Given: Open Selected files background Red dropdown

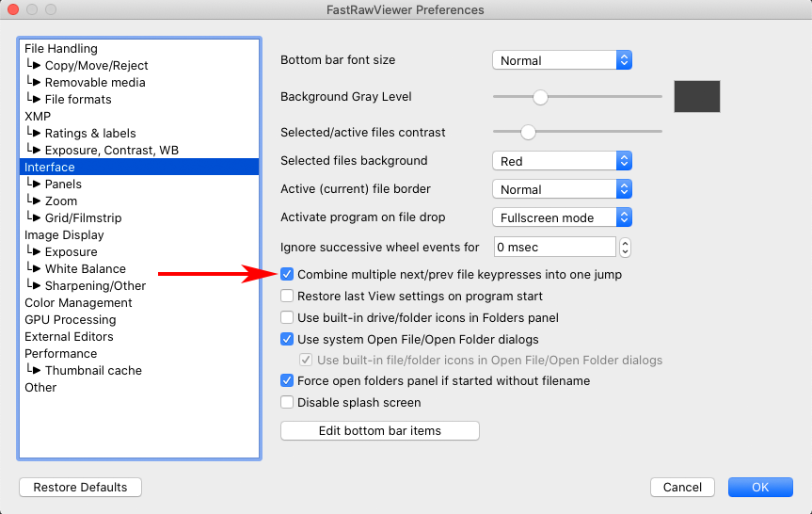Looking at the screenshot, I should 562,161.
